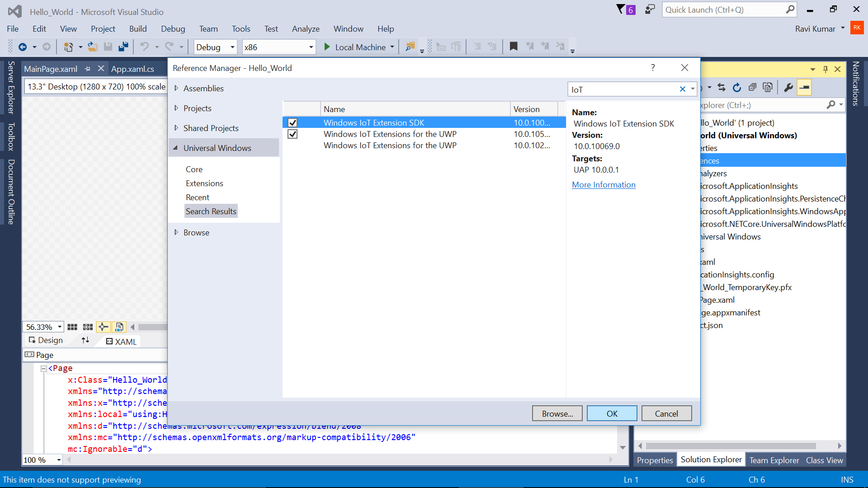
Task: Open the x86 platform dropdown
Action: [x=311, y=47]
